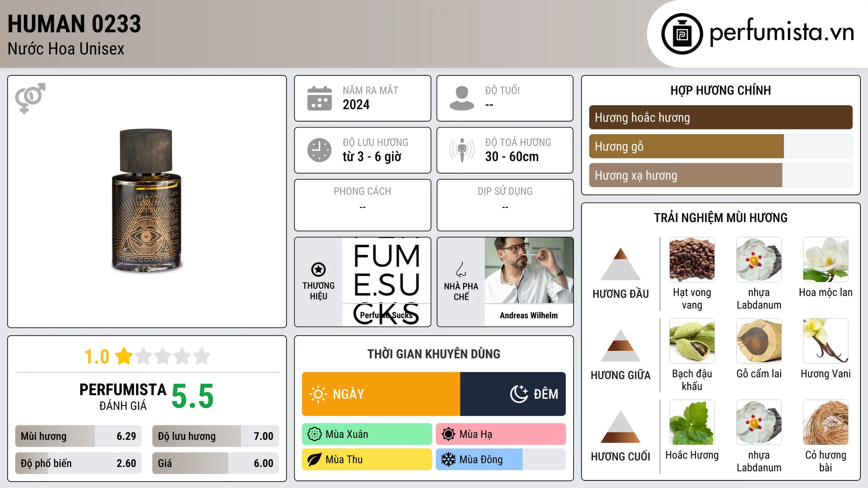Click the moon icon in Đêm bar
868x488 pixels.
[519, 394]
